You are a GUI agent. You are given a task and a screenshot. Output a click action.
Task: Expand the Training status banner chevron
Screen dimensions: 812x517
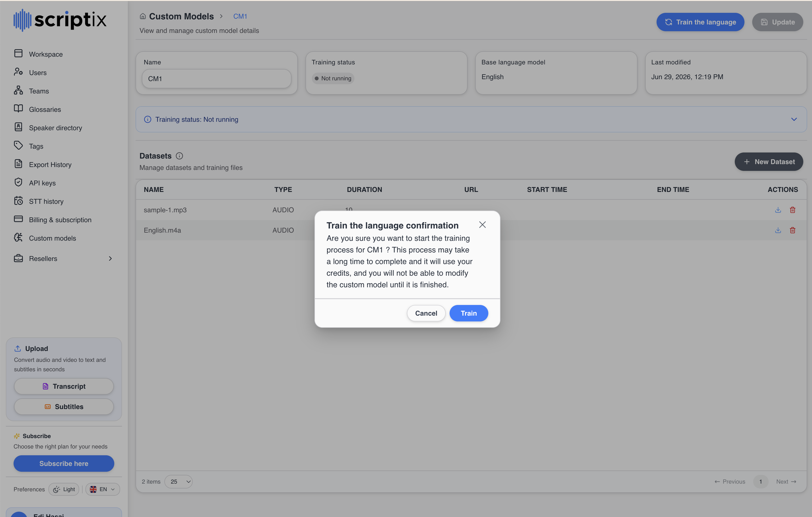tap(794, 119)
